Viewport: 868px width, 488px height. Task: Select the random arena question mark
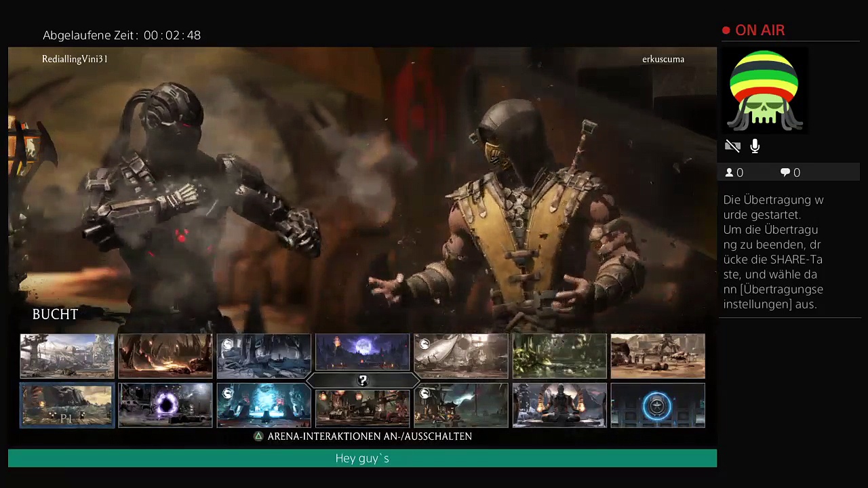[363, 381]
